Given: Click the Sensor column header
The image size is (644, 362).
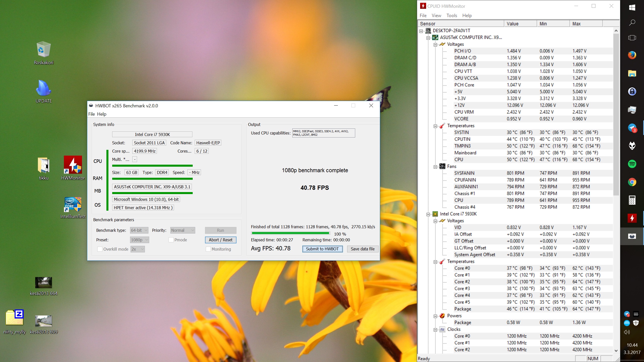Looking at the screenshot, I should pos(461,24).
